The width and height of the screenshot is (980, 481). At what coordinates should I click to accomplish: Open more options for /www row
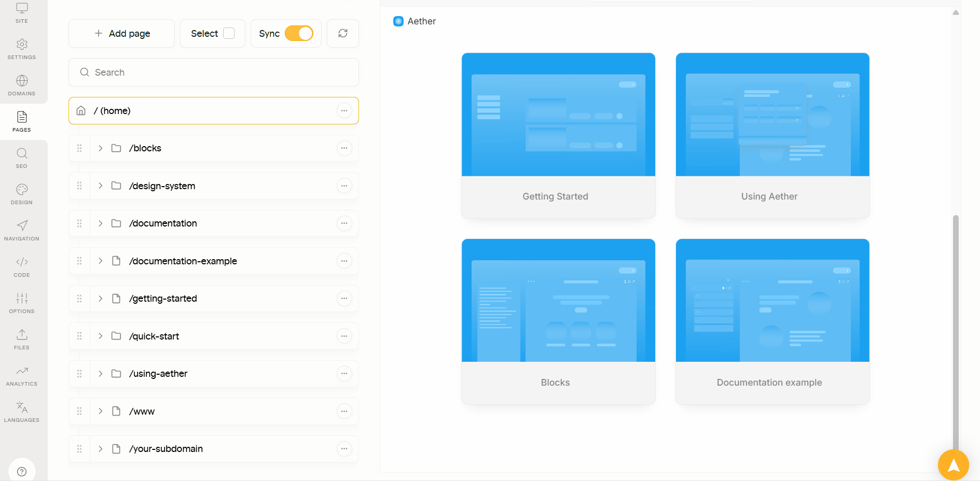click(x=344, y=411)
